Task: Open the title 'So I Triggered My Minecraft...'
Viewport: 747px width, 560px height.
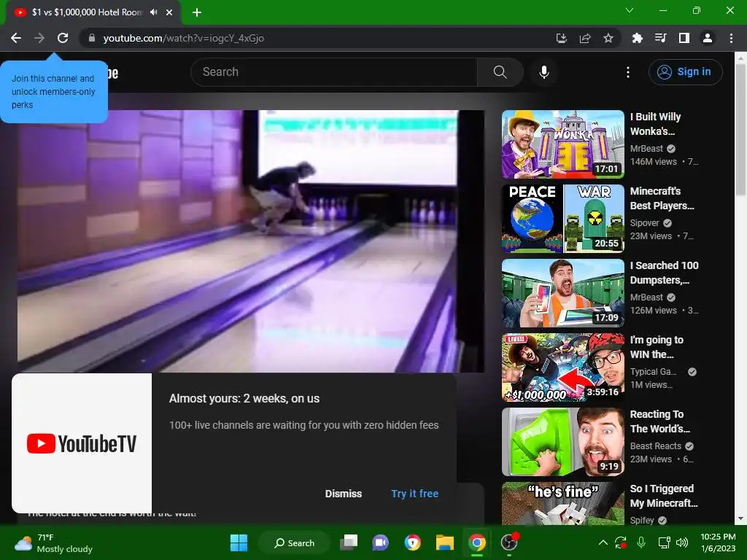Action: [664, 495]
